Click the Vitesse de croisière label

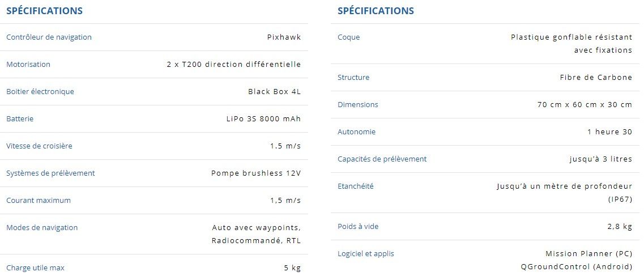point(39,146)
